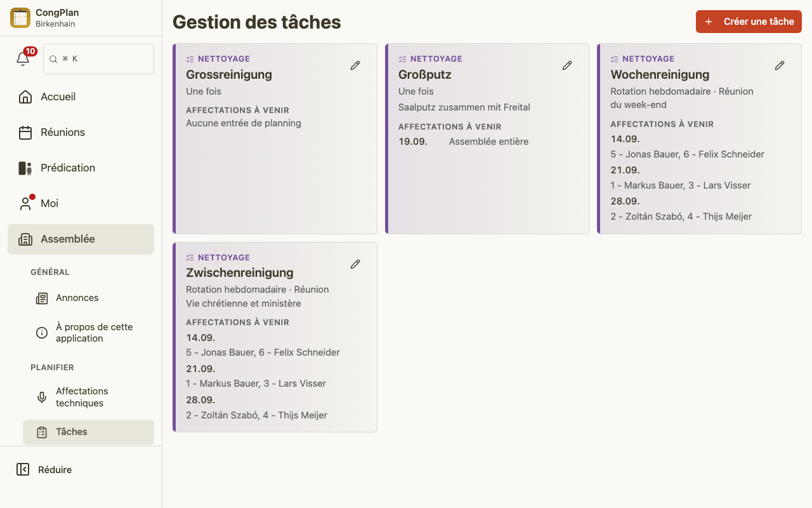Click "Assemblée entière" in the Großputz card
This screenshot has width=812, height=508.
[488, 142]
